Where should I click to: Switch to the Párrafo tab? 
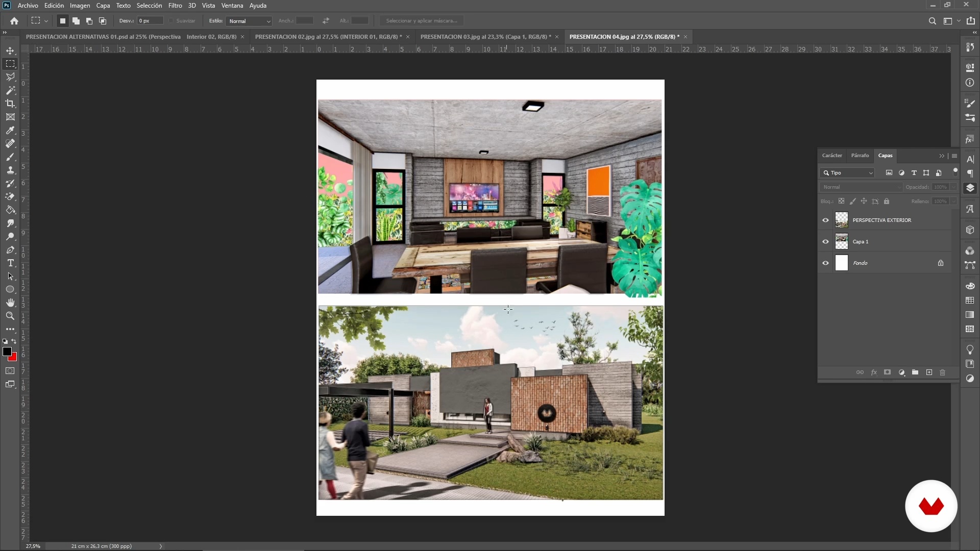coord(860,156)
